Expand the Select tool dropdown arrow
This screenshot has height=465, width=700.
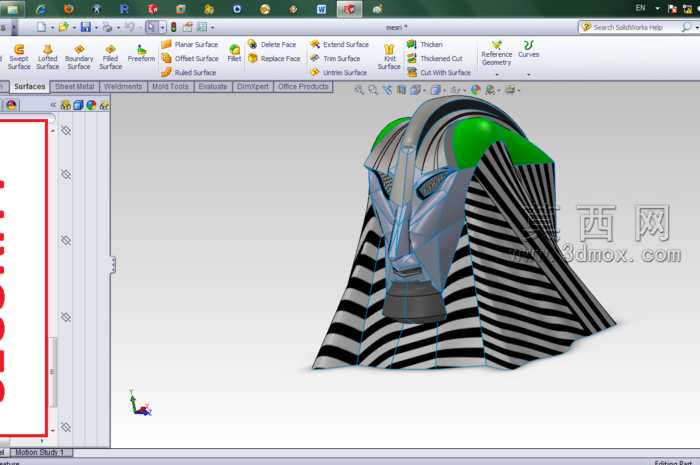[162, 28]
